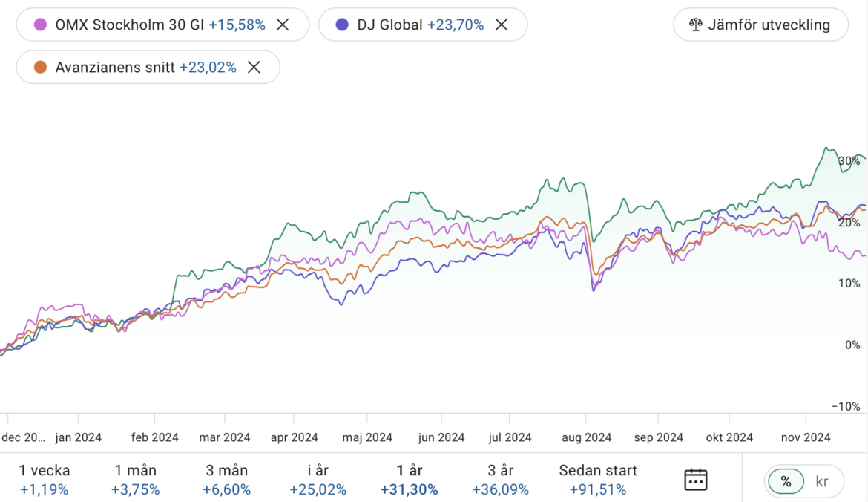Switch to 3 år time range

[x=500, y=480]
